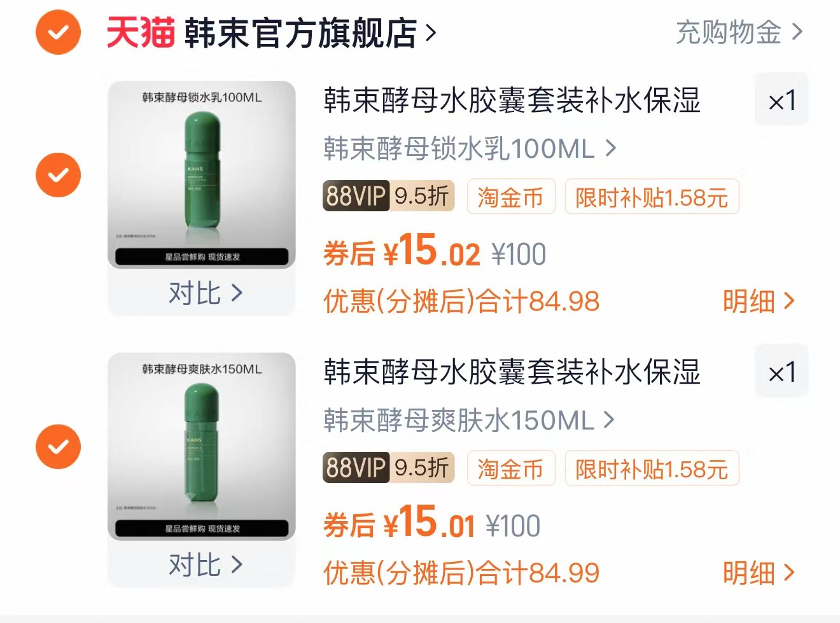This screenshot has width=840, height=623.
Task: Click the 88VIP badge on the second product
Action: 355,468
